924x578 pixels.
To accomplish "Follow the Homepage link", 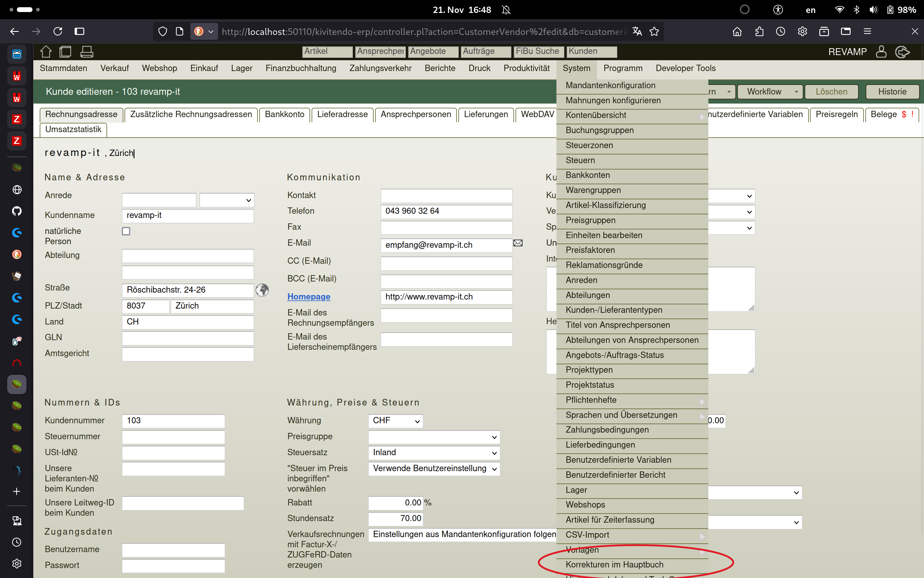I will click(x=309, y=297).
